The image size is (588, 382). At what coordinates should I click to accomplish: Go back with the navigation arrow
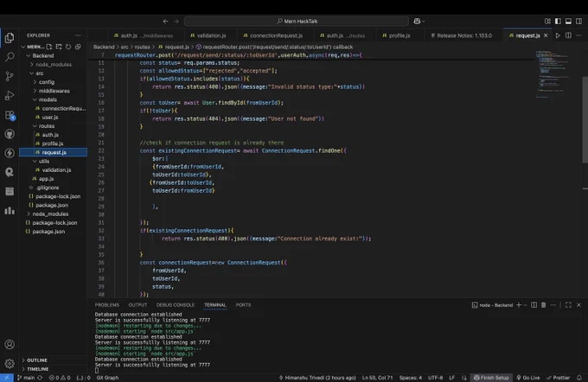[165, 22]
